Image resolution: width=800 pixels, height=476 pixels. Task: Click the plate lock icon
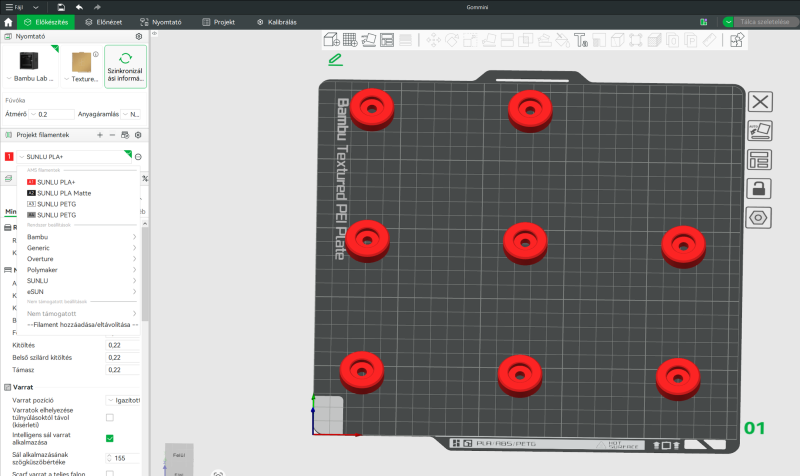(x=760, y=189)
